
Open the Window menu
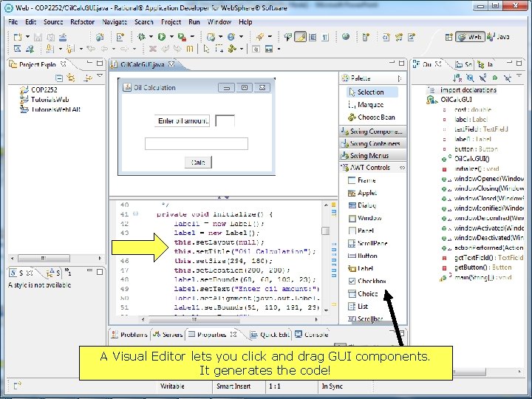219,22
